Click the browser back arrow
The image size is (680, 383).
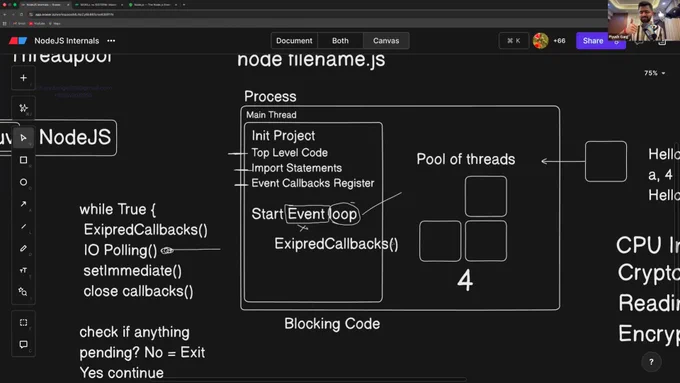coord(5,14)
